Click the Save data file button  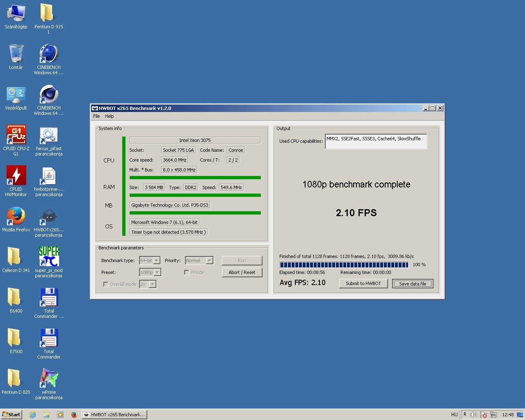point(413,284)
